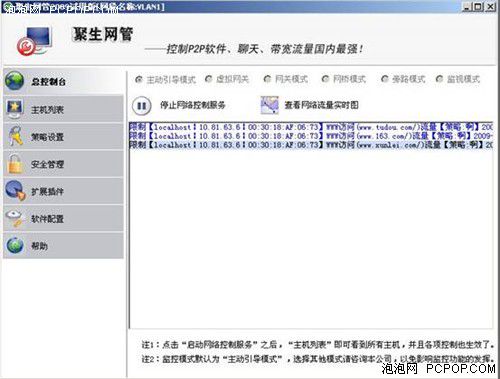Open the 总控制台 sidebar section
Viewport: 500px width, 379px height.
click(63, 81)
